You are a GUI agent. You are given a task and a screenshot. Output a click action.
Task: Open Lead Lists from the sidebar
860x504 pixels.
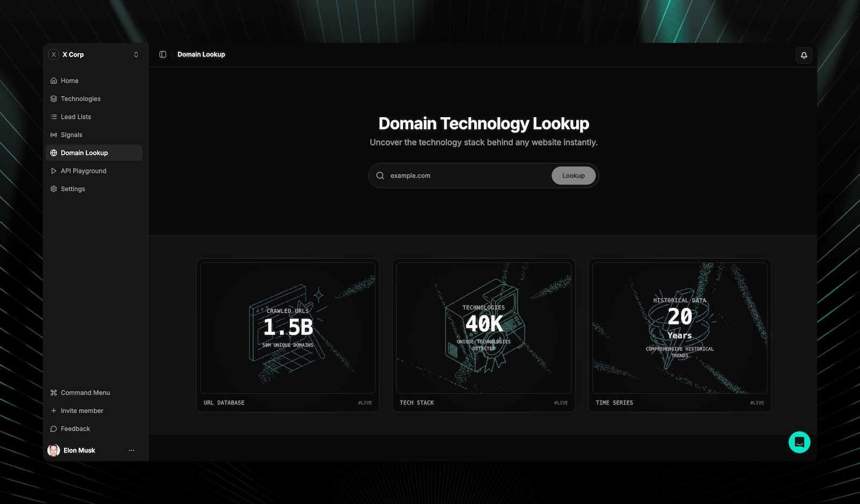(x=75, y=117)
